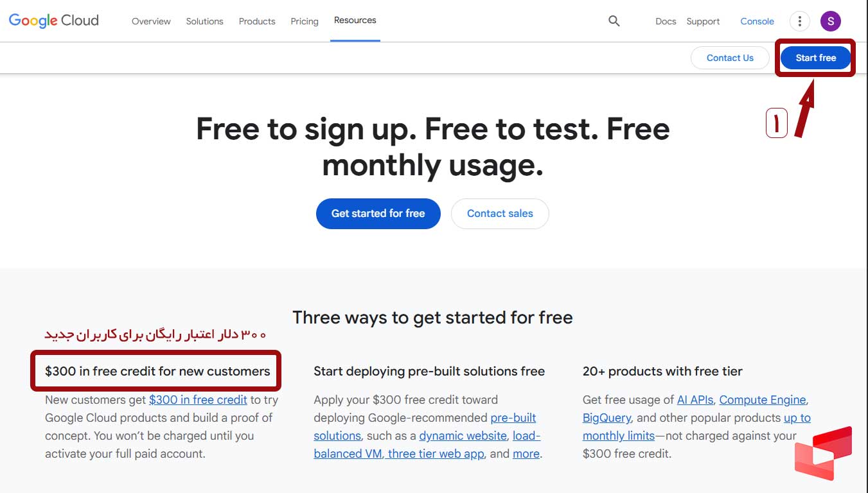
Task: Click the Google Cloud logo
Action: [x=54, y=21]
